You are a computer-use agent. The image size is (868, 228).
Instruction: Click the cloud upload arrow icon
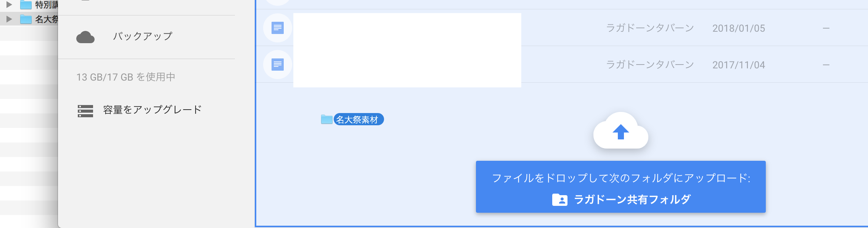(x=621, y=131)
